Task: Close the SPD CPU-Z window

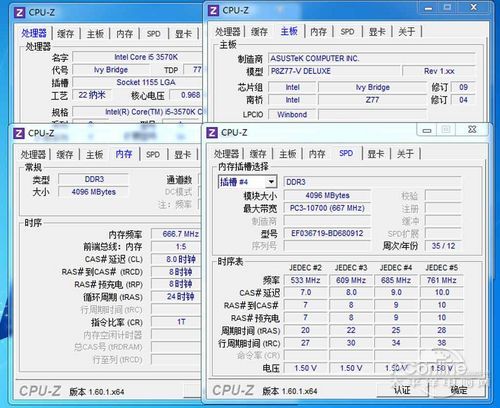Action: tap(472, 129)
